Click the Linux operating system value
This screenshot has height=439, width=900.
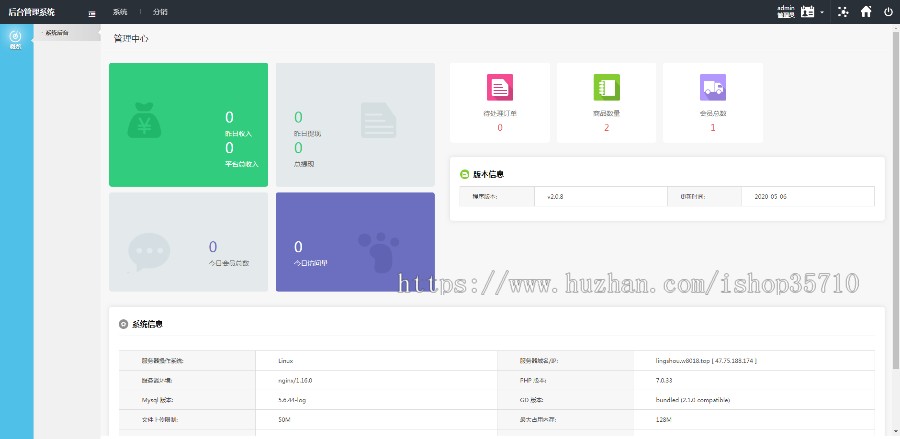(x=286, y=361)
